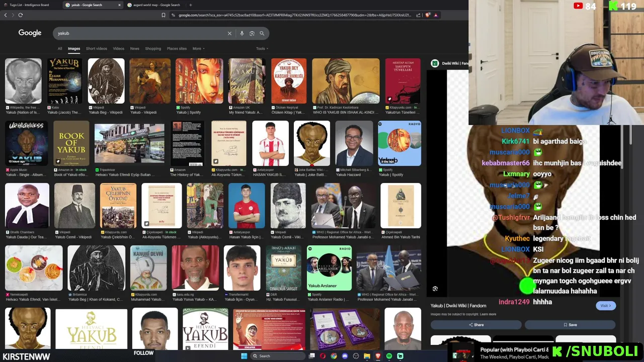644x362 pixels.
Task: Open Hasan Yakub Antalyaspor player thumbnail
Action: click(270, 143)
